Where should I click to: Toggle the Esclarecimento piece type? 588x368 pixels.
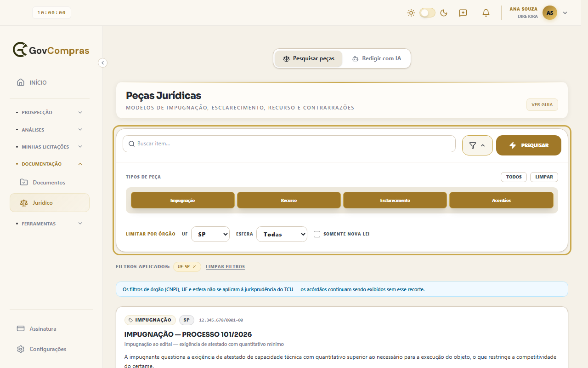(x=395, y=200)
